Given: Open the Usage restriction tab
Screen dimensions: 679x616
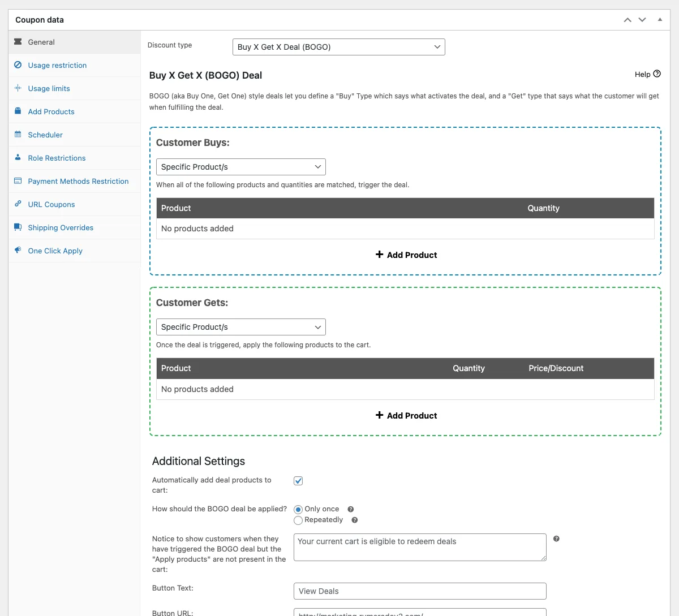Looking at the screenshot, I should (x=74, y=65).
